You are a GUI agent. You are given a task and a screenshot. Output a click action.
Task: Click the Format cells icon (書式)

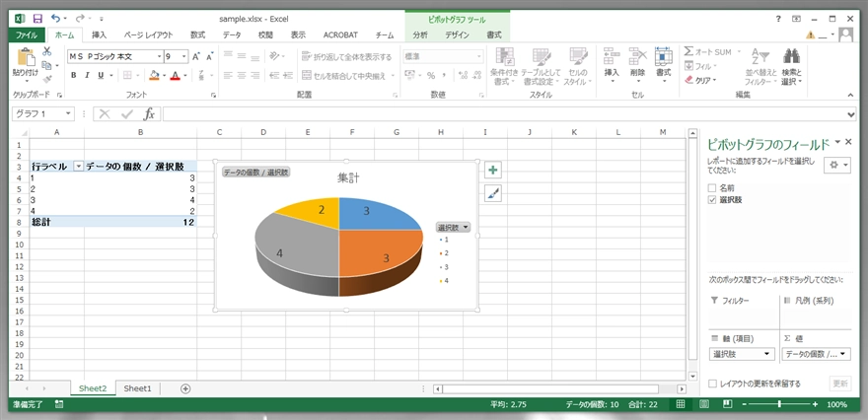663,57
